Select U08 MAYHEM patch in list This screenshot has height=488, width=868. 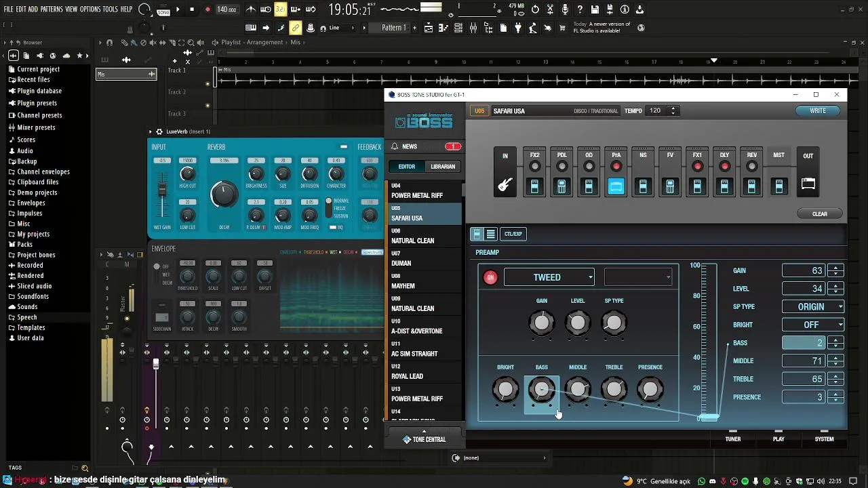point(424,282)
